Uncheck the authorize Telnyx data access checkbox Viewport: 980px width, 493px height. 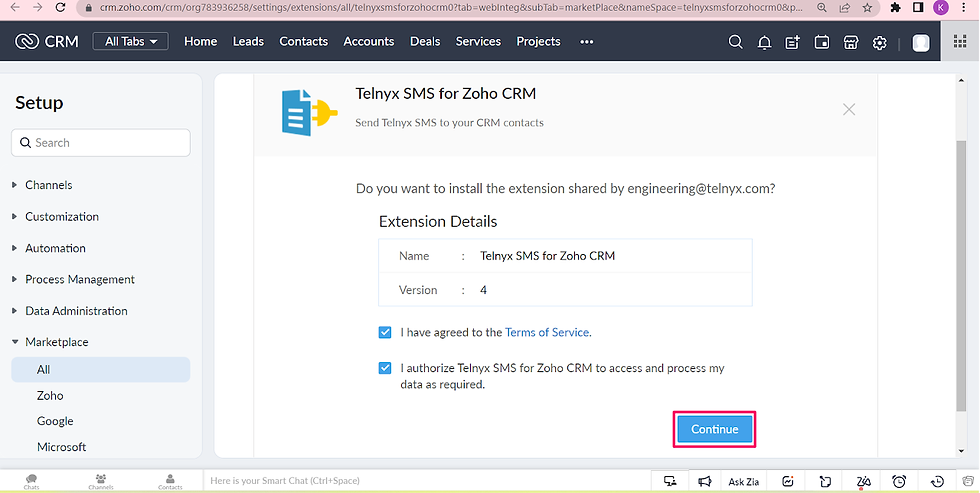click(385, 368)
